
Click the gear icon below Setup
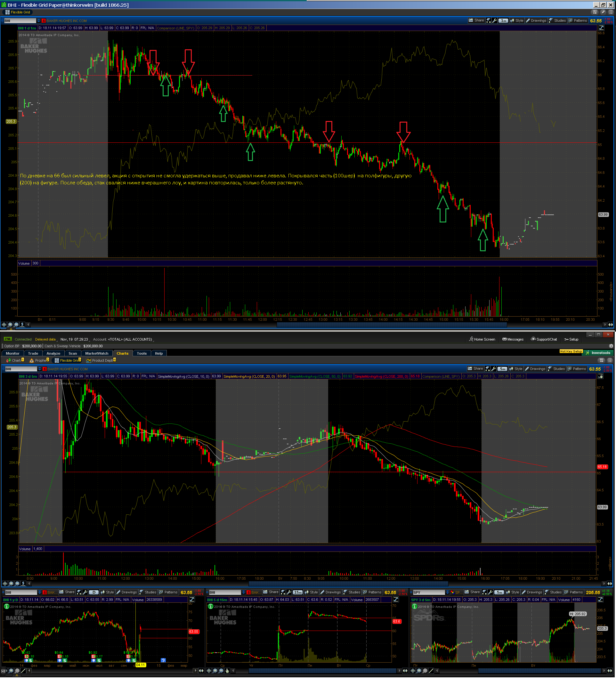pyautogui.click(x=611, y=346)
